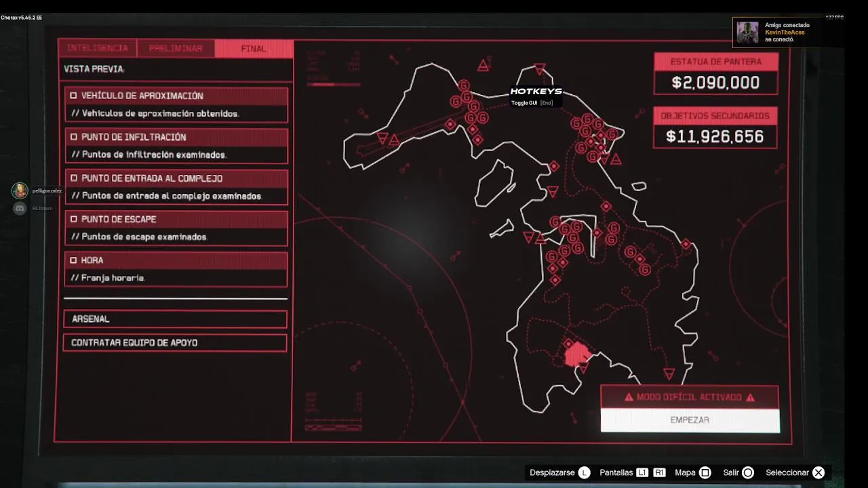This screenshot has height=488, width=868.
Task: Click the triangle marker at the island's north tip
Action: [539, 68]
